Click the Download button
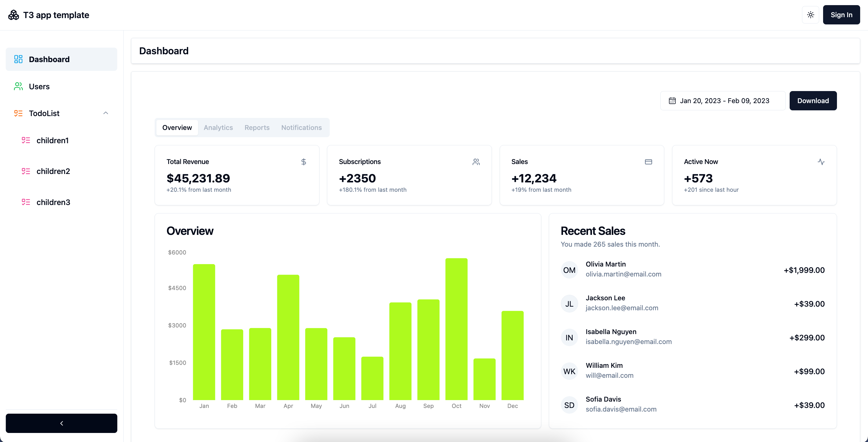 click(813, 101)
